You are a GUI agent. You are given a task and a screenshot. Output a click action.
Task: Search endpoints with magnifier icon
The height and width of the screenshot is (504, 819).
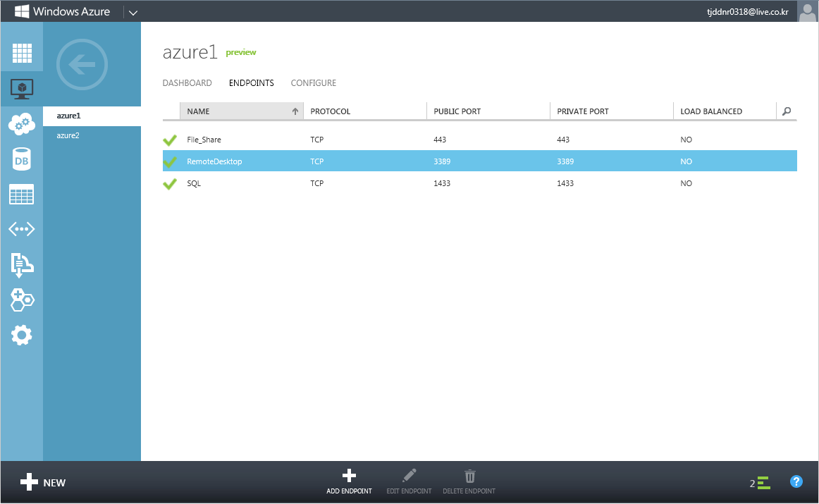click(x=787, y=111)
